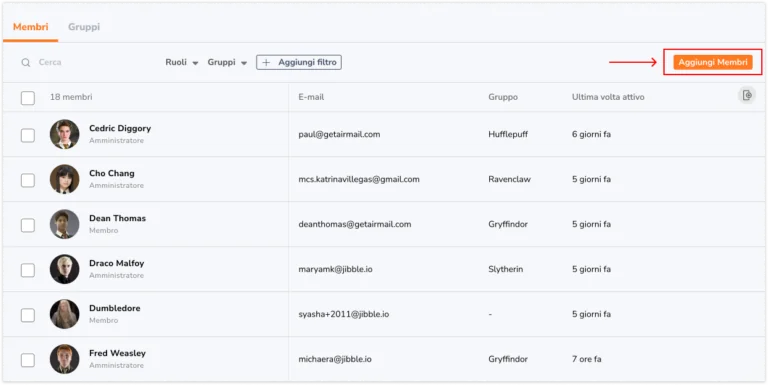This screenshot has width=768, height=385.
Task: Select email syasha+2011@jibble.io
Action: click(x=344, y=314)
